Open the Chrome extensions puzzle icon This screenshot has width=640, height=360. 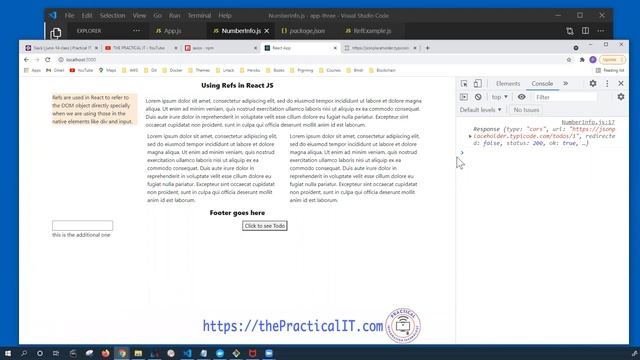tap(582, 60)
